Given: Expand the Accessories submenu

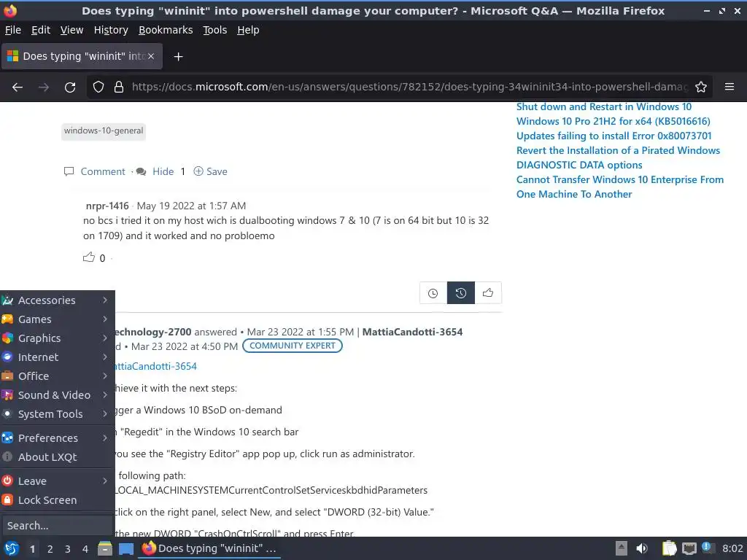Looking at the screenshot, I should (57, 300).
